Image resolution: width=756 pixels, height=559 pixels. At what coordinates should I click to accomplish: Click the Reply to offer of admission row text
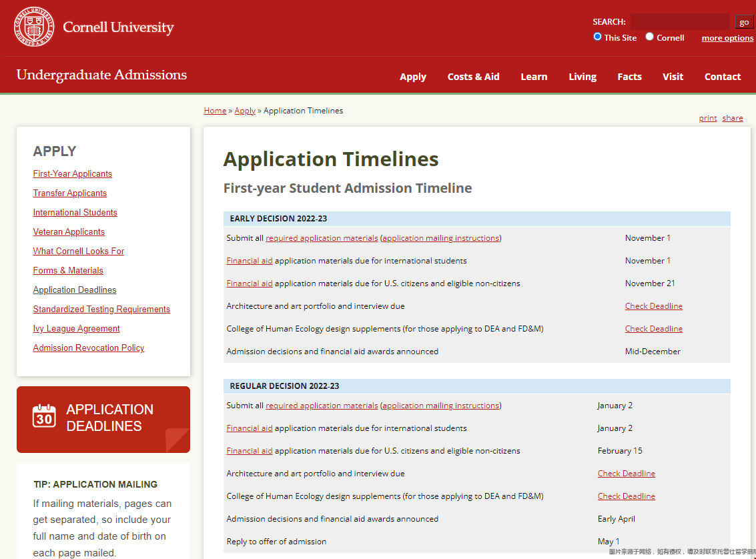coord(276,542)
